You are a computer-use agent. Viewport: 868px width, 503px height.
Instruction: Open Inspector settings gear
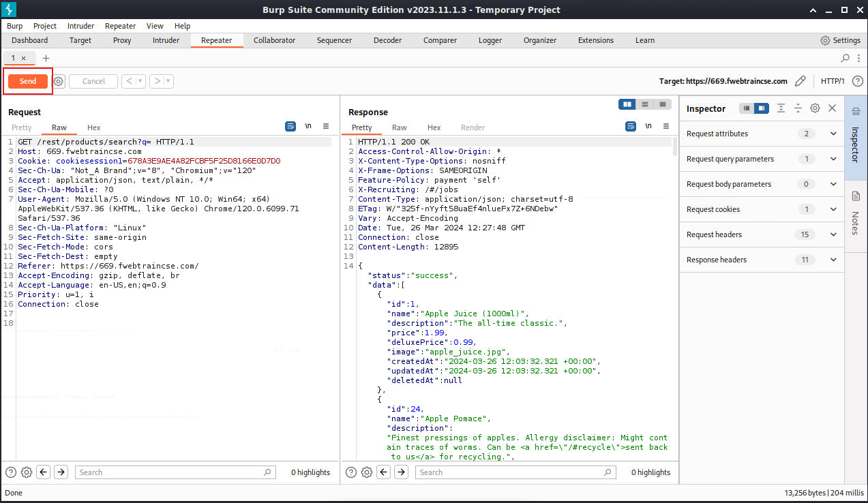(x=815, y=108)
